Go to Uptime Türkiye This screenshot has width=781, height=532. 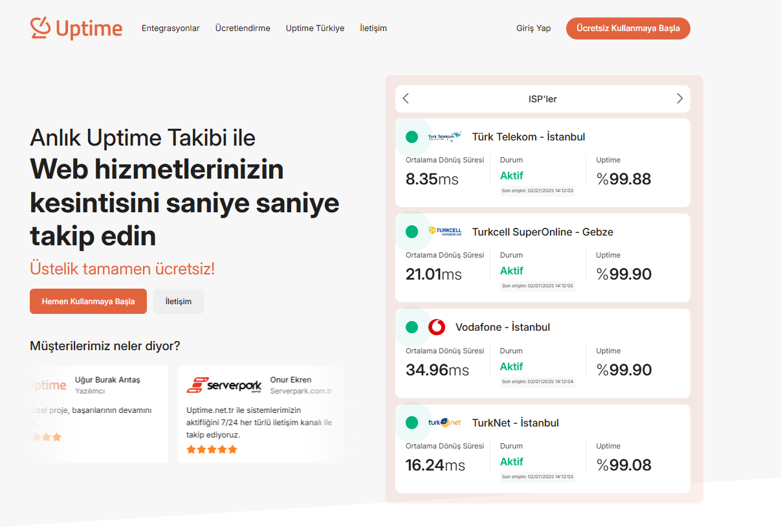click(x=315, y=28)
